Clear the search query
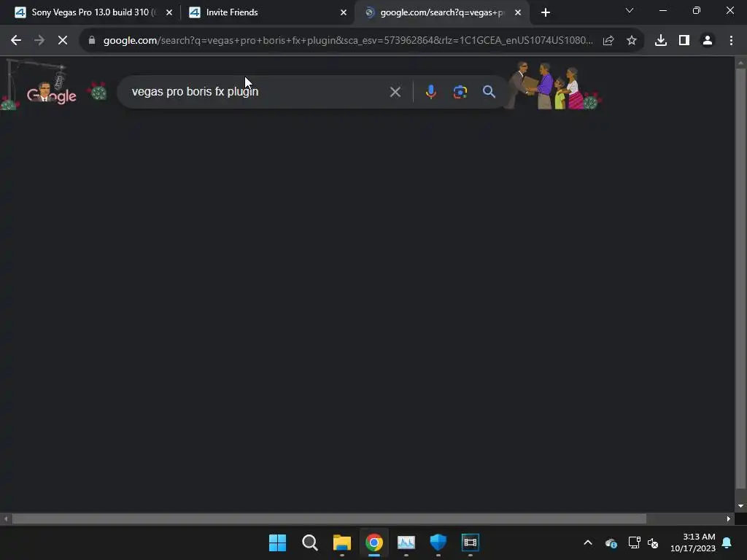This screenshot has width=747, height=560. [395, 92]
